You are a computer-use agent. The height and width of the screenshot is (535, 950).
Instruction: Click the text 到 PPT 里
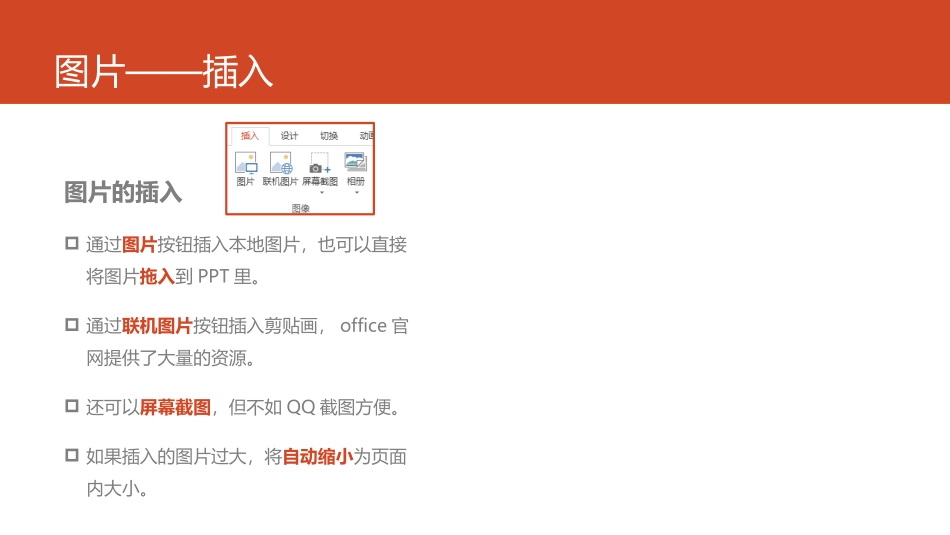coord(213,277)
